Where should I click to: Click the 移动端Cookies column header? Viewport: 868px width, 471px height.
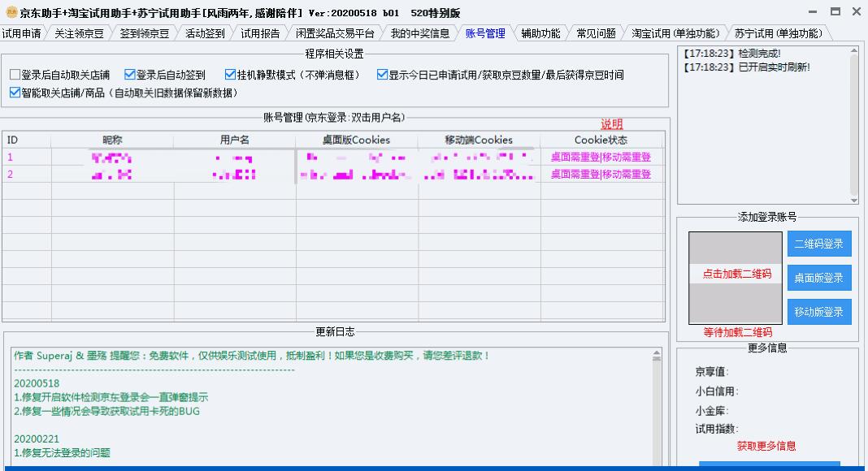pyautogui.click(x=479, y=140)
